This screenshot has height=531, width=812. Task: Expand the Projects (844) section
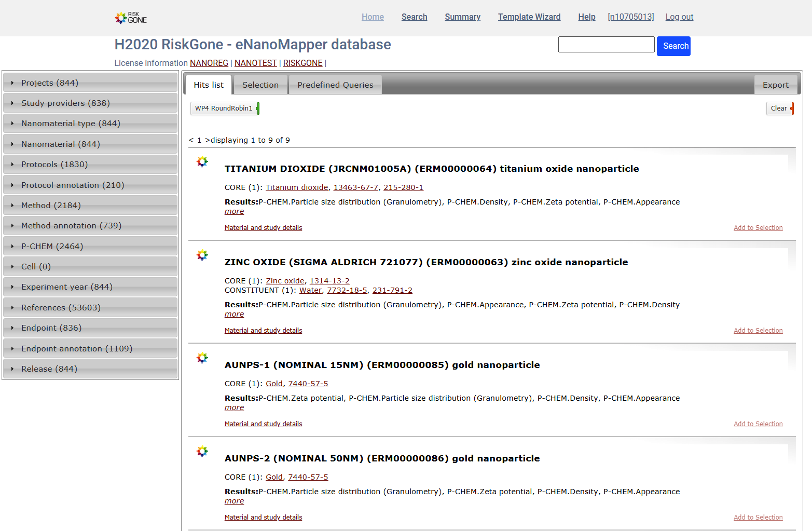(x=49, y=82)
